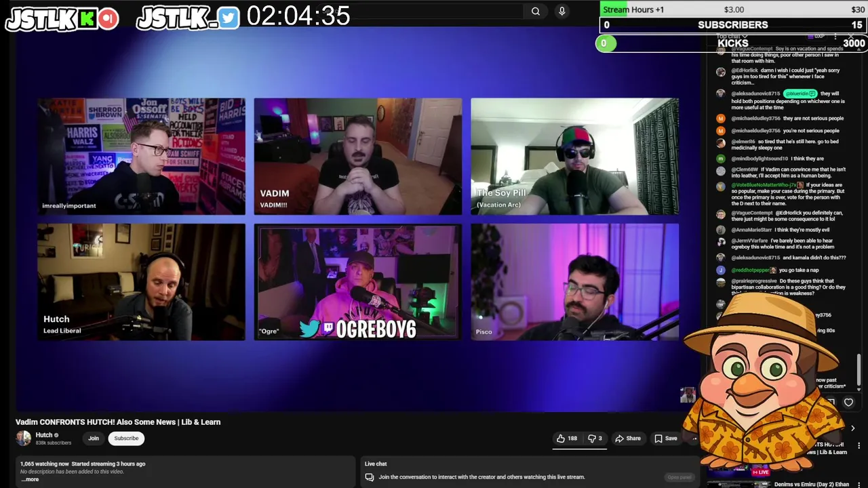The width and height of the screenshot is (868, 488).
Task: Subscribe to the Hutch channel
Action: [126, 439]
